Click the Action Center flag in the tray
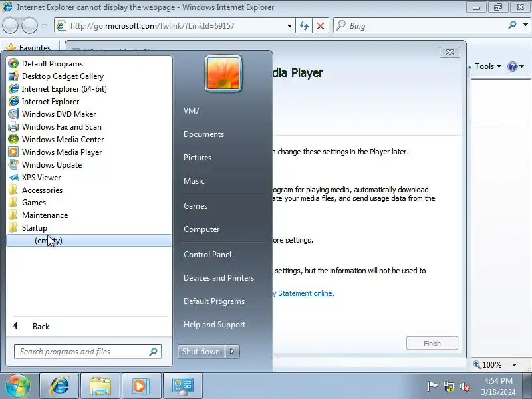The height and width of the screenshot is (399, 532). pos(432,386)
